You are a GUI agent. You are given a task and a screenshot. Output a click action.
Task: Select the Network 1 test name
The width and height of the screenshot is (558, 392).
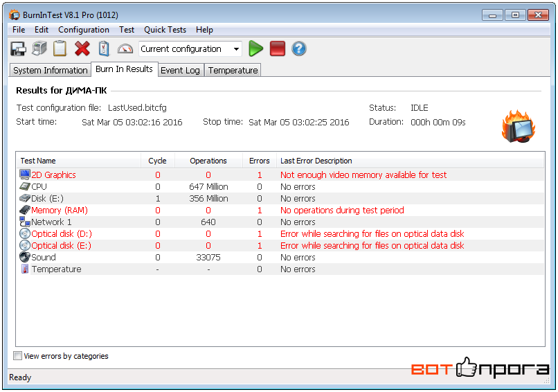click(51, 222)
